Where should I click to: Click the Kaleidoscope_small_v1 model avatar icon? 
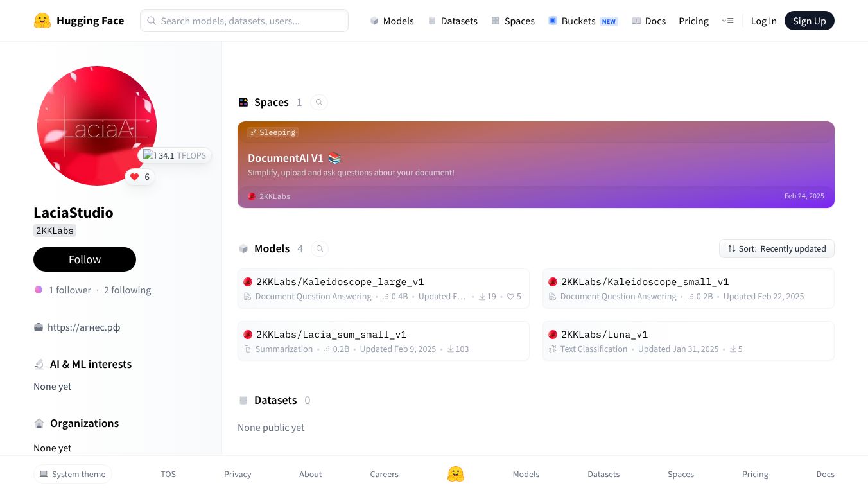[553, 282]
